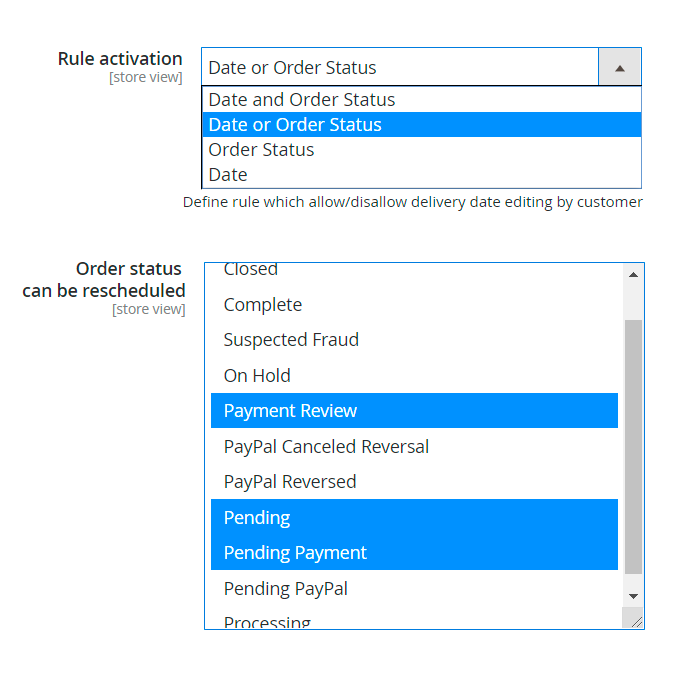The image size is (683, 679).
Task: Click the Rule activation select field
Action: 400,68
